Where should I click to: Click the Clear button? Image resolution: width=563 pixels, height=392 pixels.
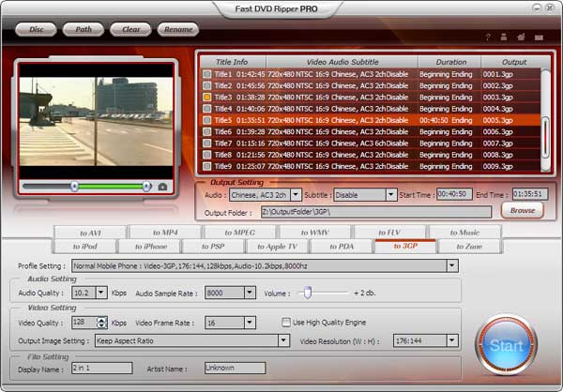tap(130, 29)
